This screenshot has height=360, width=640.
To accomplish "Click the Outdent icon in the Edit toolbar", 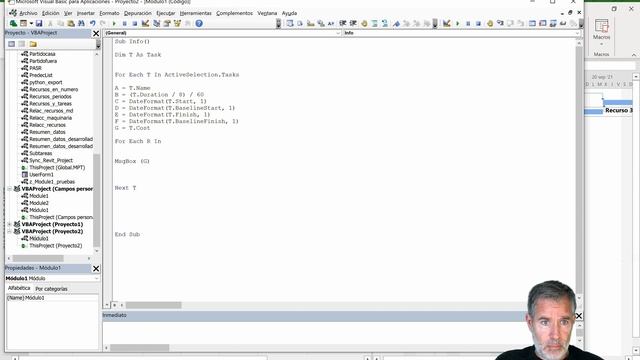I will click(353, 23).
